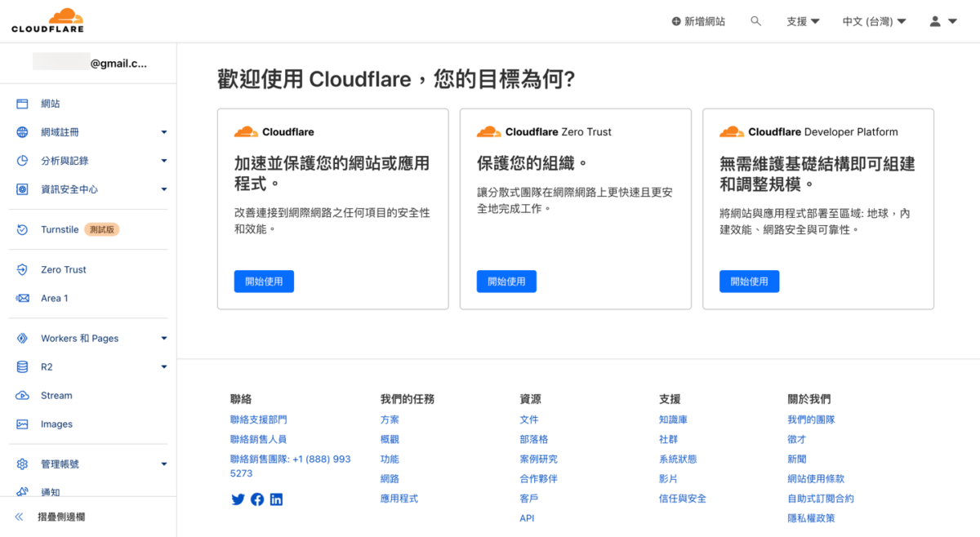The height and width of the screenshot is (537, 980).
Task: Expand the 管理帳號 sidebar arrow
Action: [x=163, y=464]
